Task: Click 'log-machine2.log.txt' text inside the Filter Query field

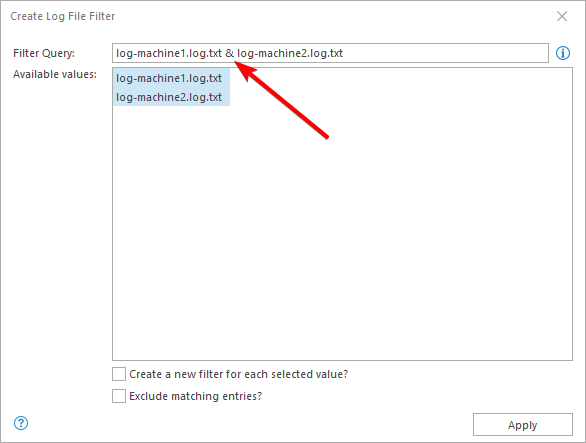Action: [290, 53]
